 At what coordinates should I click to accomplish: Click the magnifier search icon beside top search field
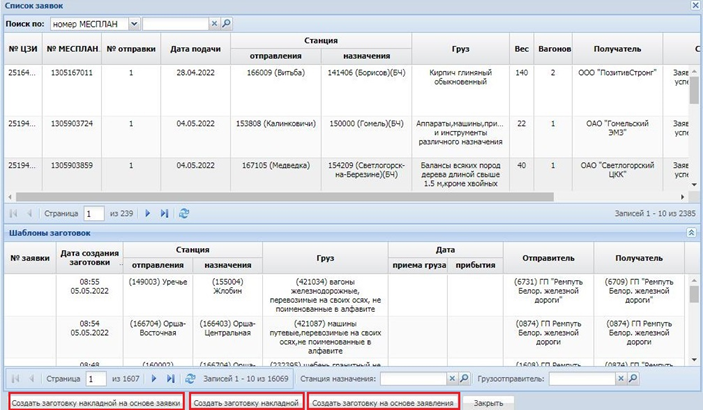click(226, 23)
